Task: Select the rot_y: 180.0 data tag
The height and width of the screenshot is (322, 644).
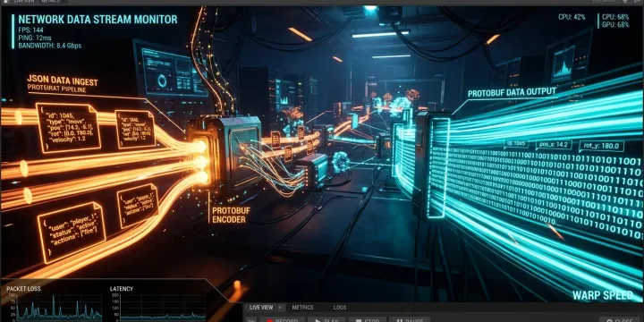Action: pos(601,146)
